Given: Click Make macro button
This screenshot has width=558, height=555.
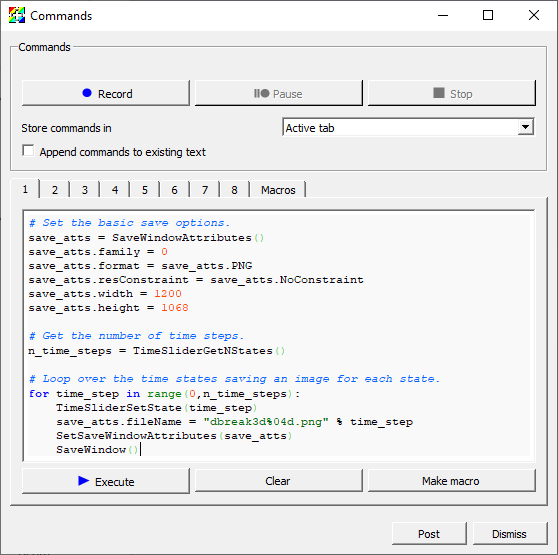Looking at the screenshot, I should pyautogui.click(x=452, y=481).
